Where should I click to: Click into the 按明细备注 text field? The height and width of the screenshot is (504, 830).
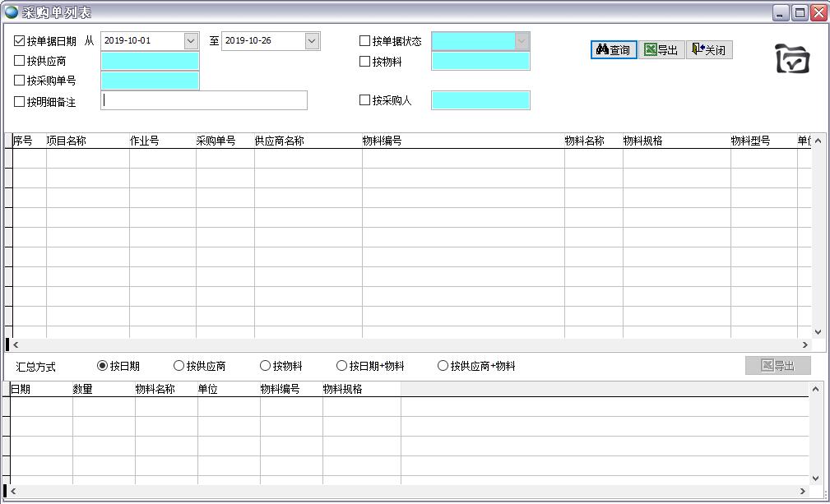point(204,100)
